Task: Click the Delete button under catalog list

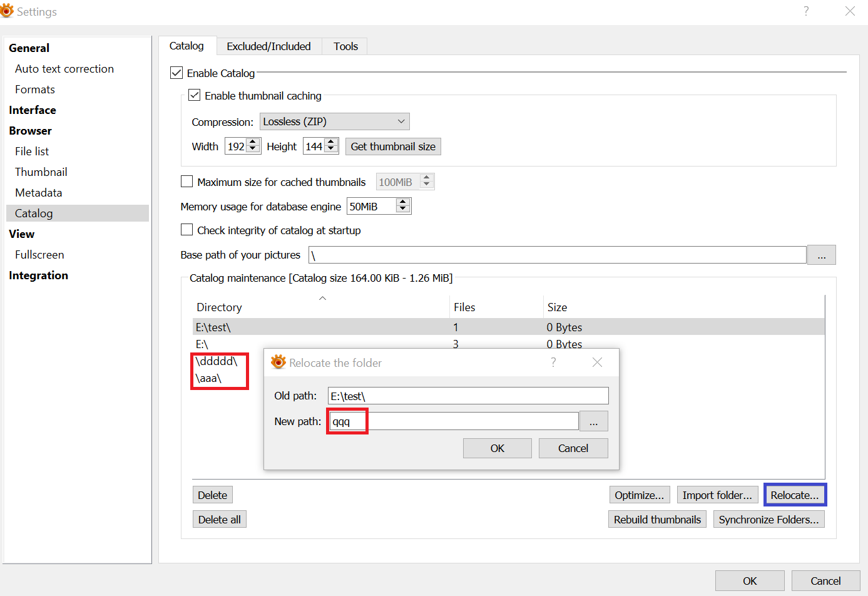Action: tap(213, 495)
